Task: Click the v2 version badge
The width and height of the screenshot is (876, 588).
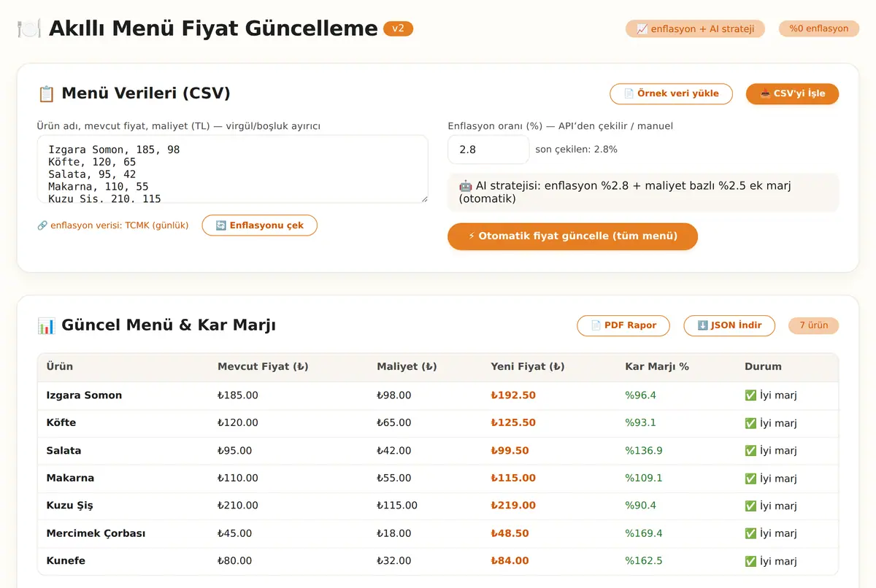Action: click(399, 28)
